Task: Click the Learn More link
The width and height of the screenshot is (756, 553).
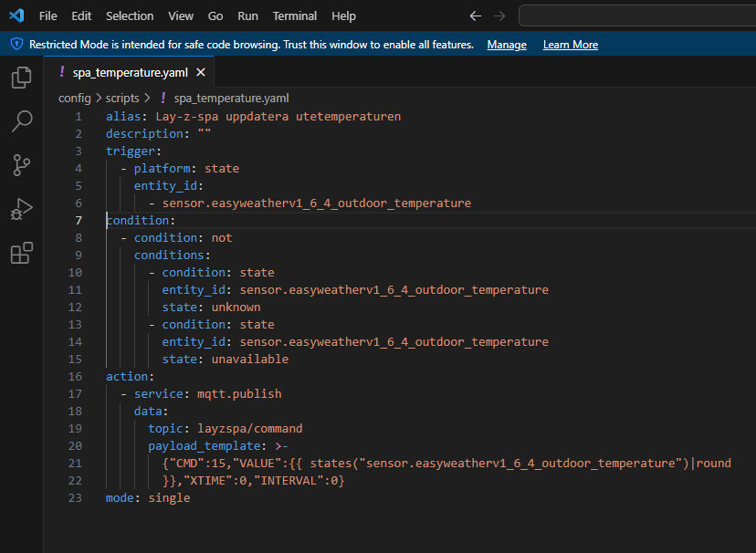Action: [x=571, y=45]
